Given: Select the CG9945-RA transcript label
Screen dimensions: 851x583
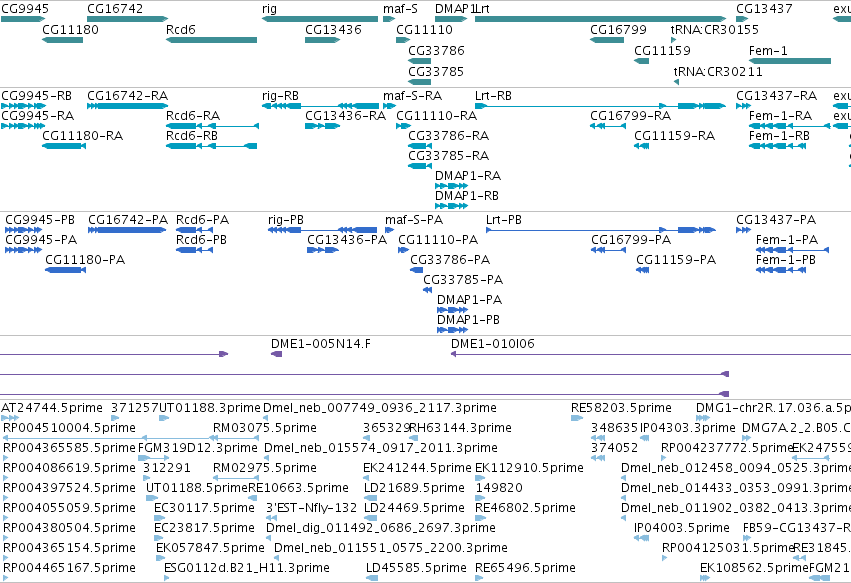Looking at the screenshot, I should tap(37, 116).
